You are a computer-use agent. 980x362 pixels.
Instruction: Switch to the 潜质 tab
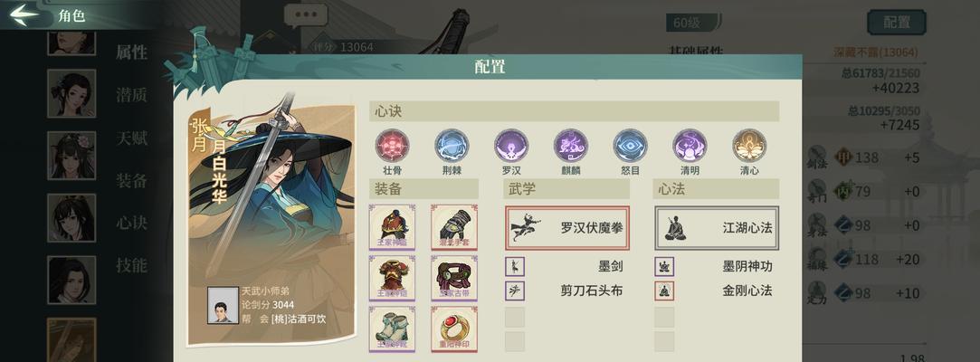point(131,95)
